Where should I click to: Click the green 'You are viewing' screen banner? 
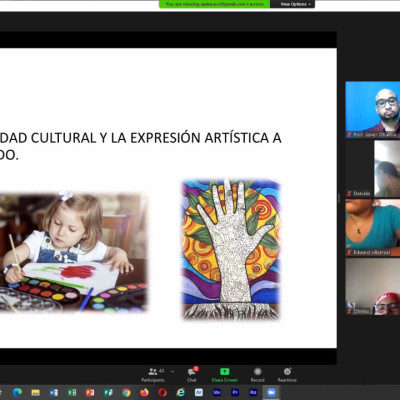tap(215, 4)
